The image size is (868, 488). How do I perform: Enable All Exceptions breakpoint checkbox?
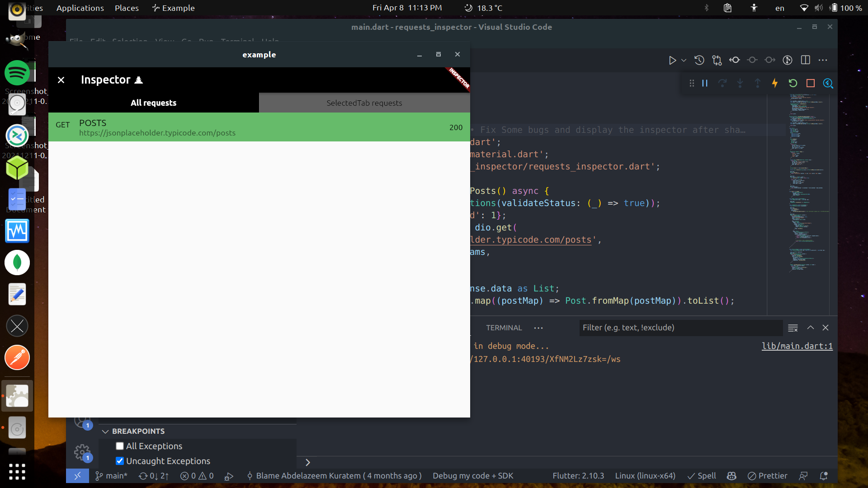click(120, 446)
